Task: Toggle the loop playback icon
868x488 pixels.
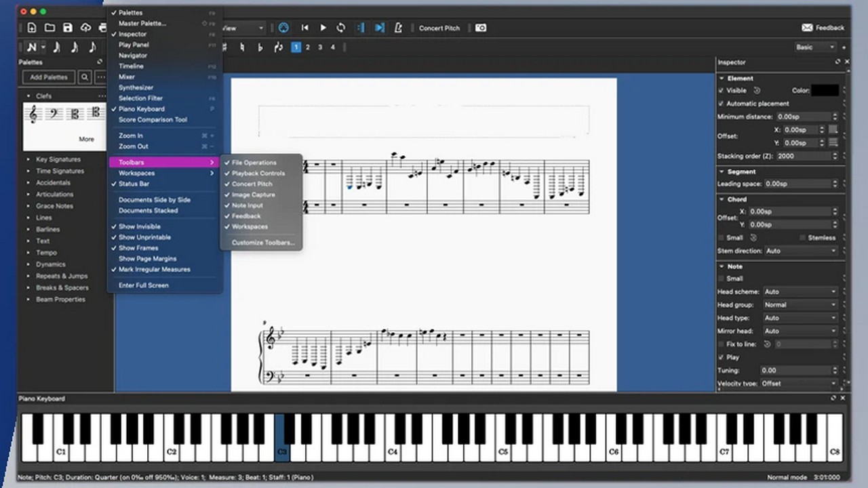Action: pyautogui.click(x=341, y=28)
